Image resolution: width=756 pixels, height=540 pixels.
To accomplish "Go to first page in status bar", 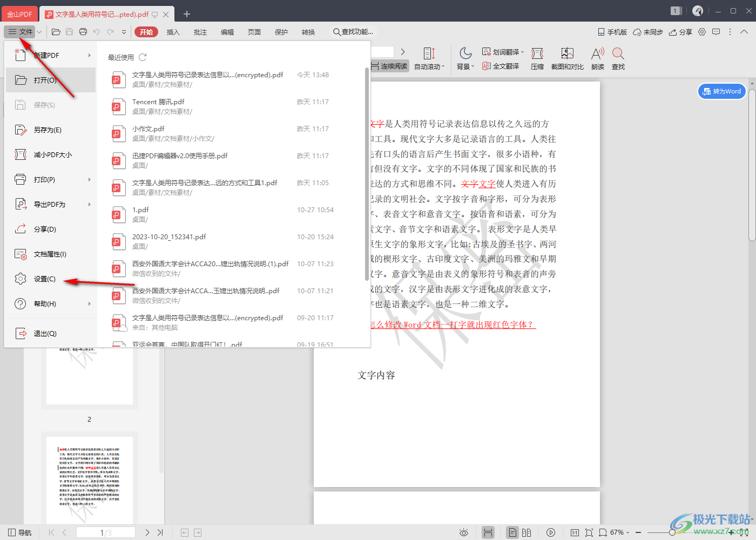I will [x=51, y=532].
